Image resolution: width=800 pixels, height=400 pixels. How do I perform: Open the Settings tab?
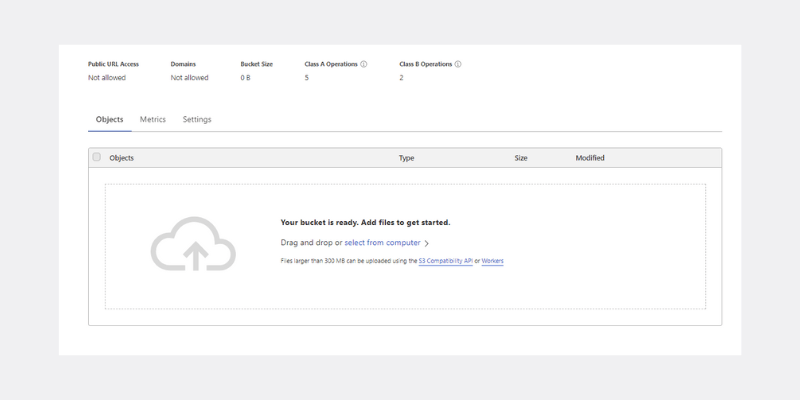coord(197,119)
